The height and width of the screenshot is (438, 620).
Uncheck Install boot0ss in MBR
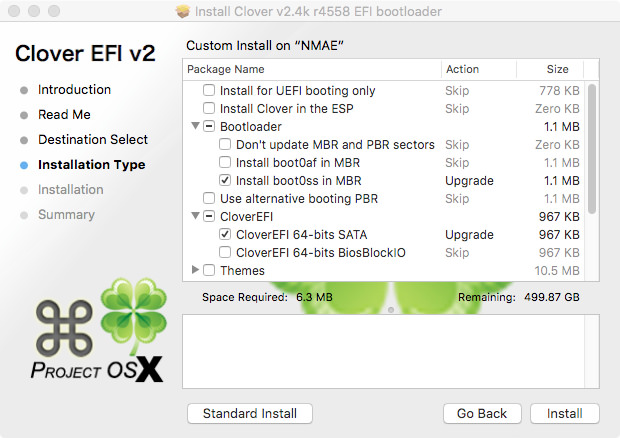click(225, 180)
